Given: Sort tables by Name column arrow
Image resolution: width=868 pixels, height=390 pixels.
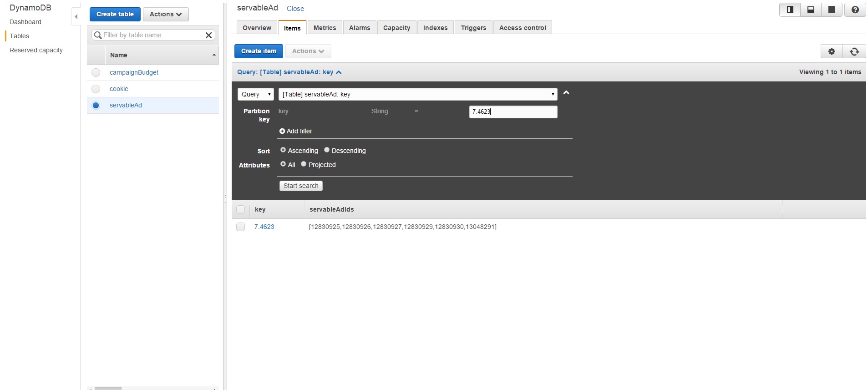Looking at the screenshot, I should click(214, 55).
